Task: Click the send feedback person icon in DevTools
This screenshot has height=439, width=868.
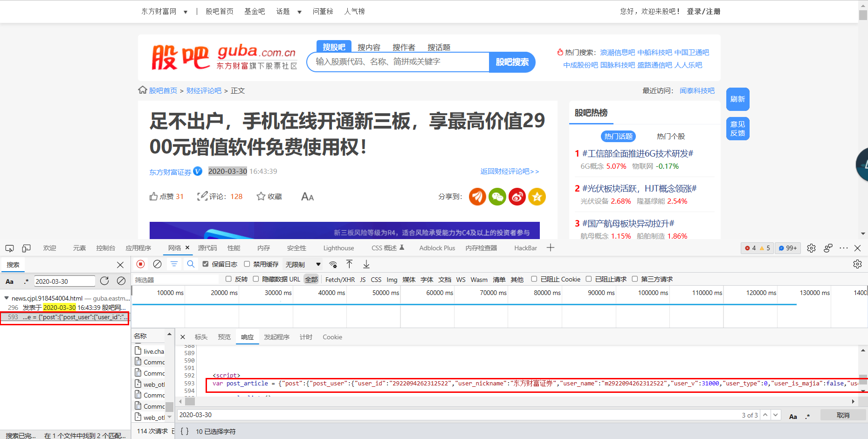Action: click(828, 248)
